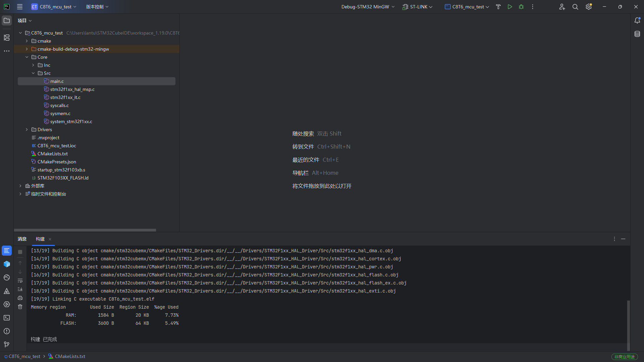Image resolution: width=644 pixels, height=362 pixels.
Task: Open the Git tool window
Action: tap(6, 344)
